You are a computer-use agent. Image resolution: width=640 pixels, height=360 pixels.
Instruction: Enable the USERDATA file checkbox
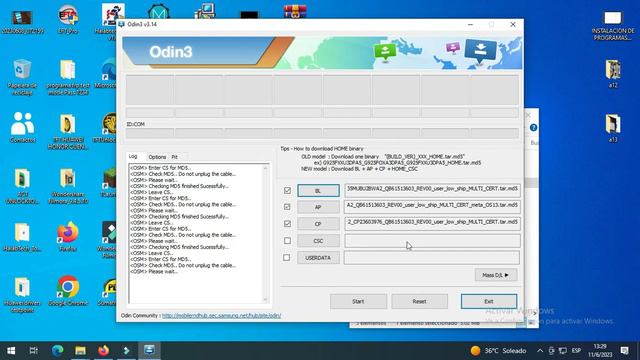click(x=287, y=258)
